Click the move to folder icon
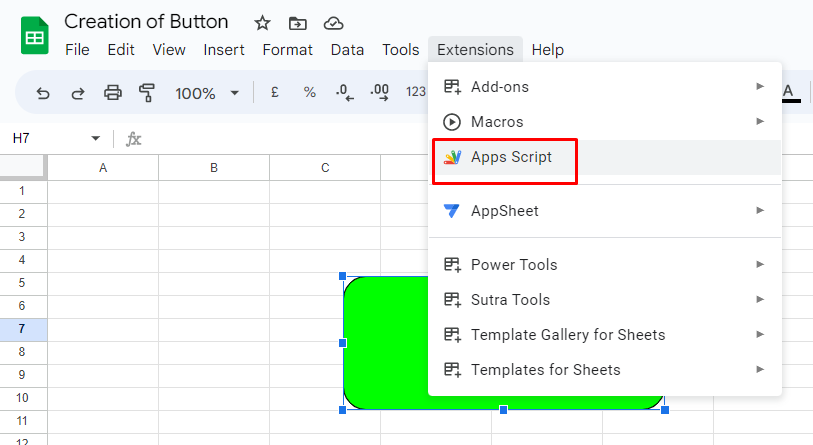Viewport: 813px width, 445px height. point(298,23)
